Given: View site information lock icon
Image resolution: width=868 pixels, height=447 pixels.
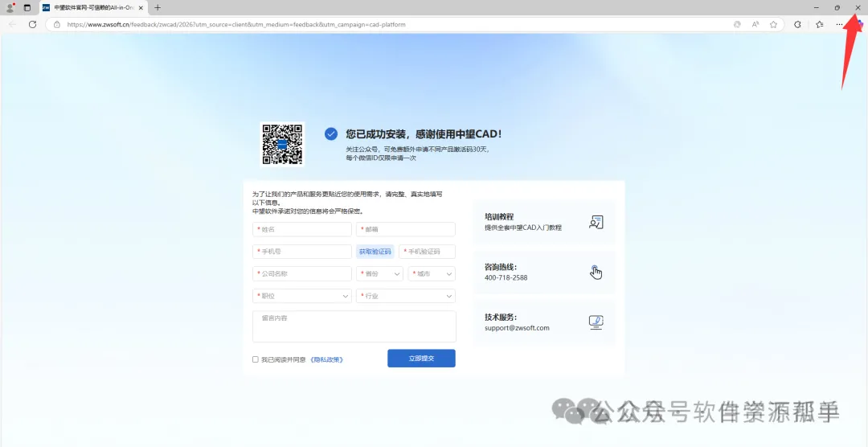Looking at the screenshot, I should (56, 24).
